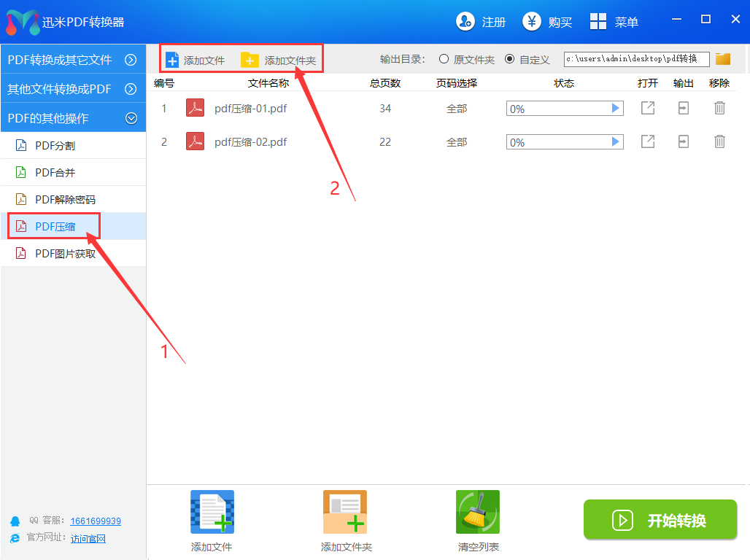Select PDF解除密码 in the sidebar

[x=73, y=199]
